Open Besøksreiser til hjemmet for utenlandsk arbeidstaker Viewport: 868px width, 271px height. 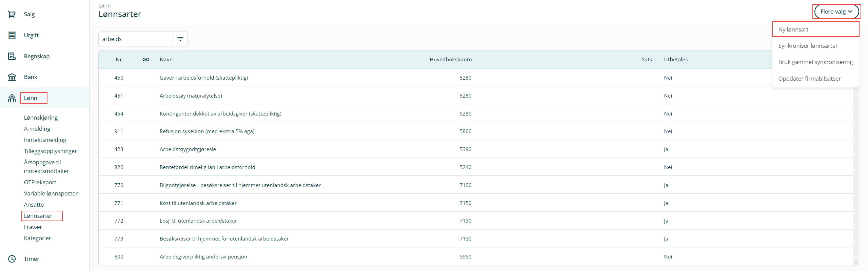click(x=476, y=239)
